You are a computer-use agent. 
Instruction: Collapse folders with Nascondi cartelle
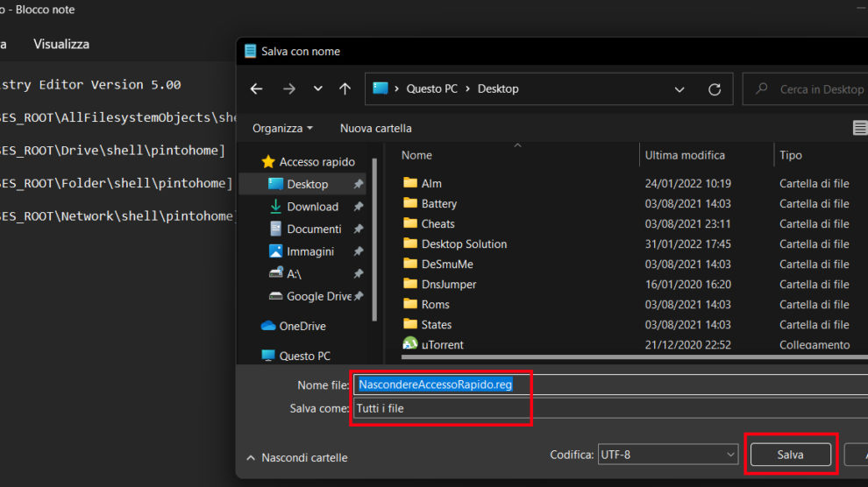pyautogui.click(x=296, y=457)
